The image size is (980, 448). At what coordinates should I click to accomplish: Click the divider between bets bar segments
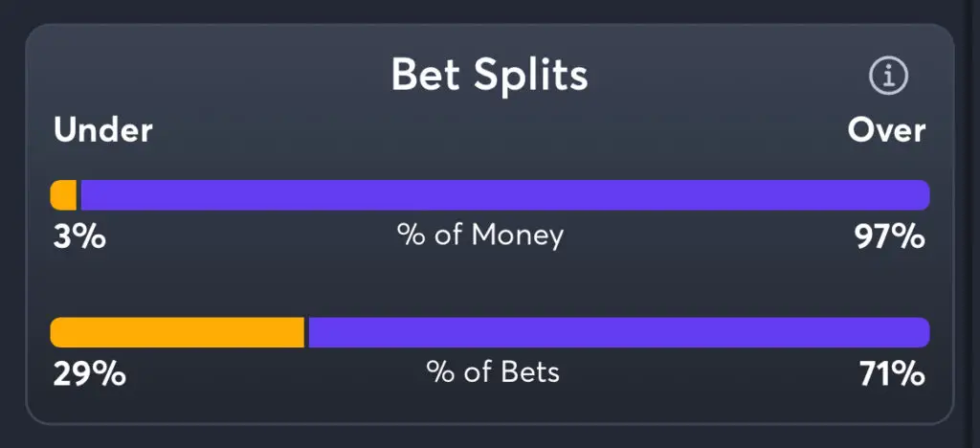[305, 332]
